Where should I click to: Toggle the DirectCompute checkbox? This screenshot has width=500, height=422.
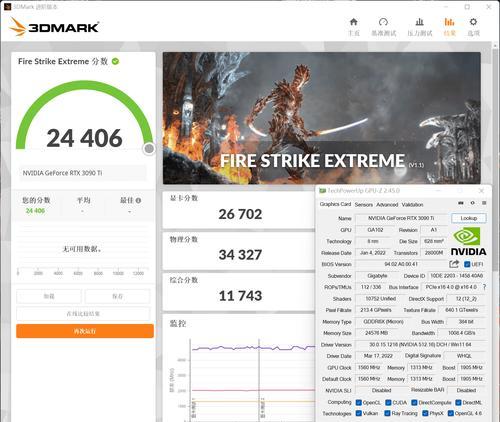point(414,402)
